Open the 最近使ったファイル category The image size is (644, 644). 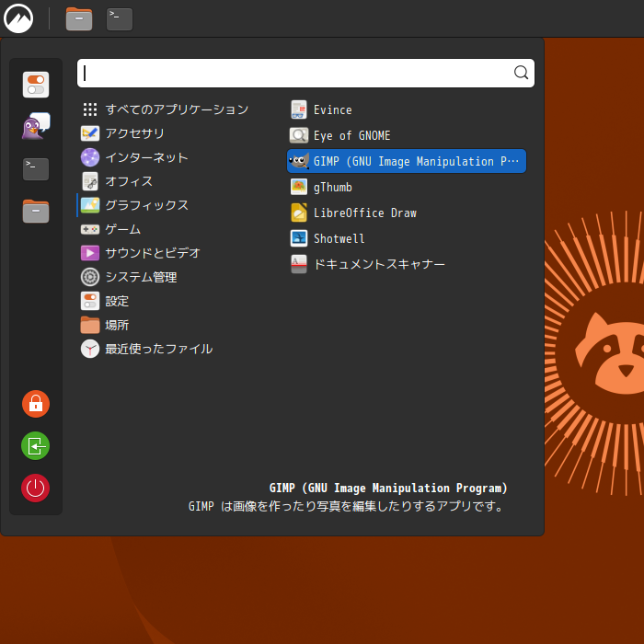tap(146, 349)
